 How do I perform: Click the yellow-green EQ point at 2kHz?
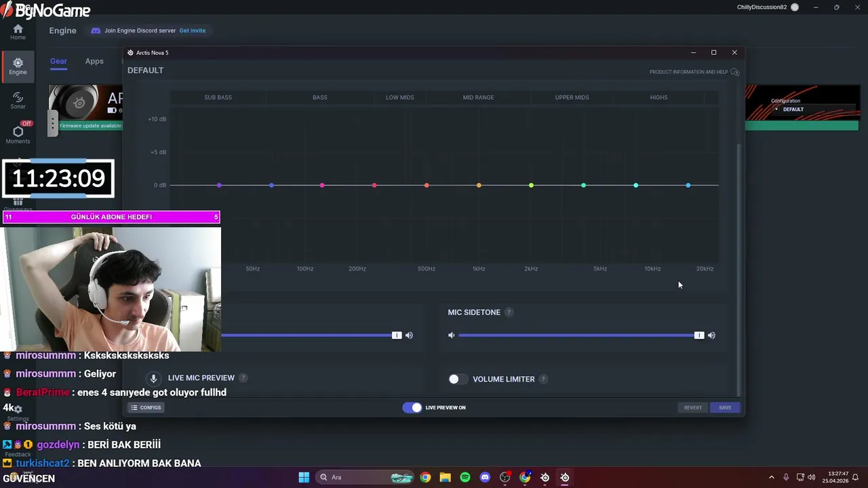tap(531, 185)
